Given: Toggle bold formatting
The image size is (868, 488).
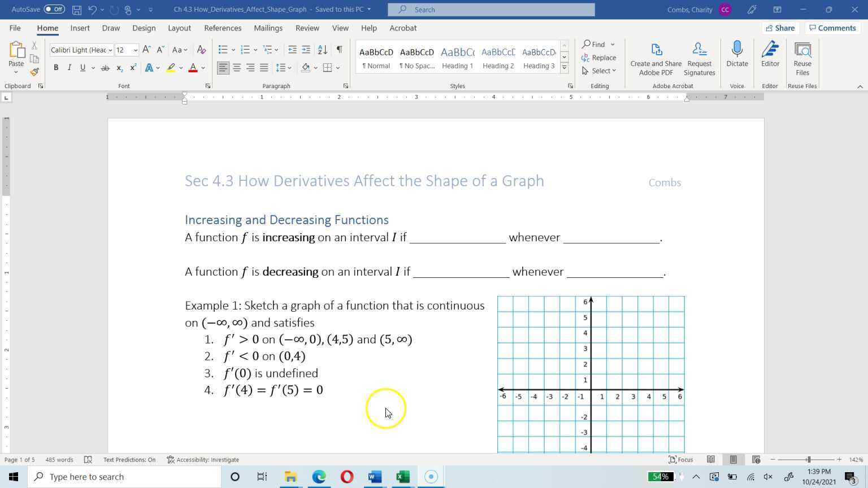Looking at the screenshot, I should click(56, 68).
